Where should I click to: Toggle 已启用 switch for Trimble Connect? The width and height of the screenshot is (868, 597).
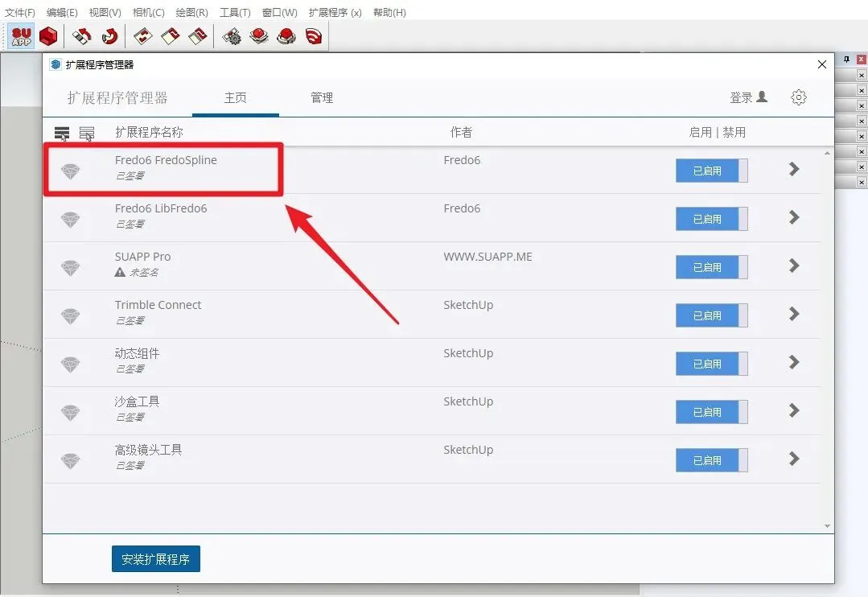click(711, 315)
